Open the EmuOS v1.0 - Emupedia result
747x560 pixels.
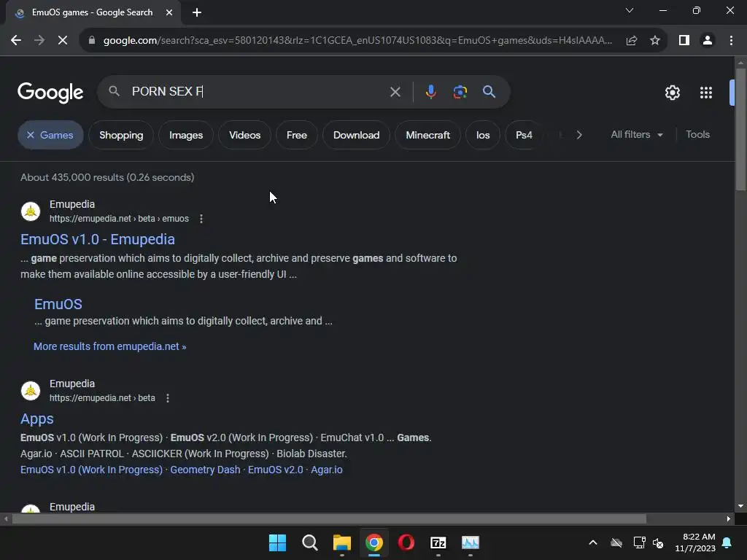98,239
